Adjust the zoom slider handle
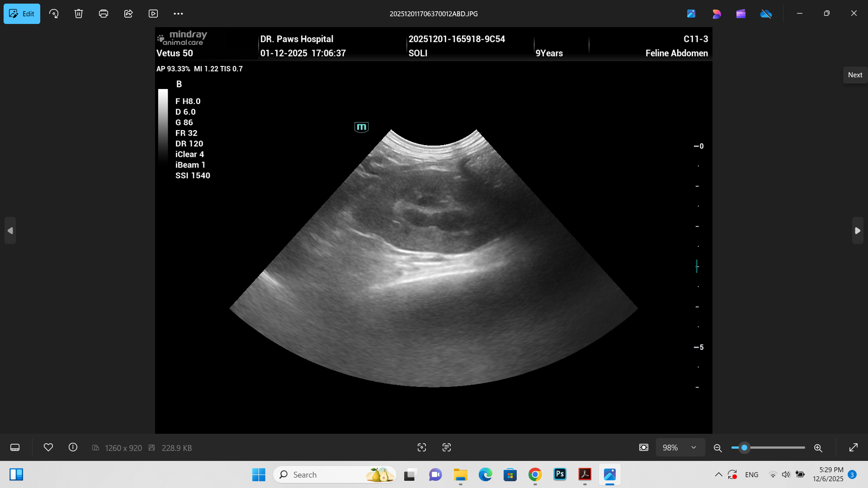Image resolution: width=868 pixels, height=488 pixels. pos(744,447)
